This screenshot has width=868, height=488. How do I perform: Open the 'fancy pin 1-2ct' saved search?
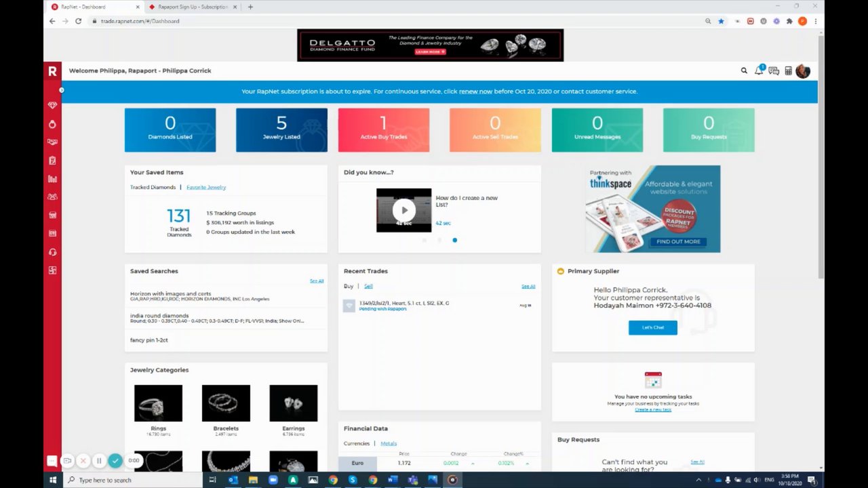coord(149,340)
